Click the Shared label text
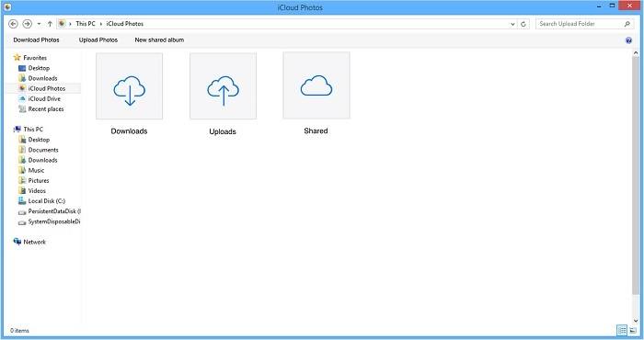 click(x=316, y=130)
